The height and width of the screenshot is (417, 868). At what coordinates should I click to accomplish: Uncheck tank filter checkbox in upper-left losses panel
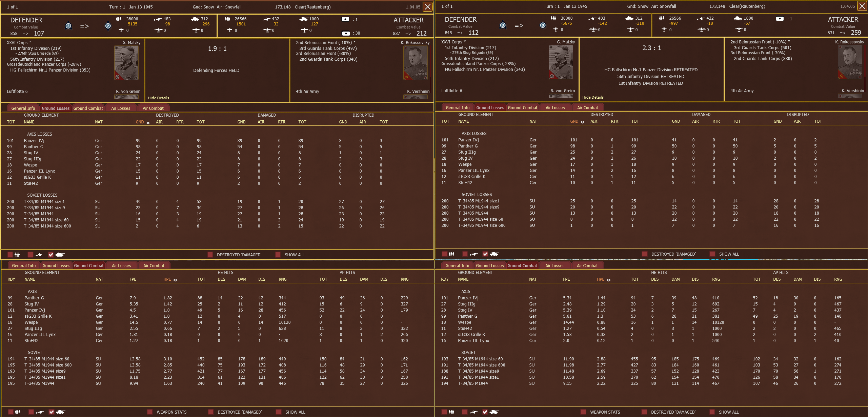tap(51, 255)
